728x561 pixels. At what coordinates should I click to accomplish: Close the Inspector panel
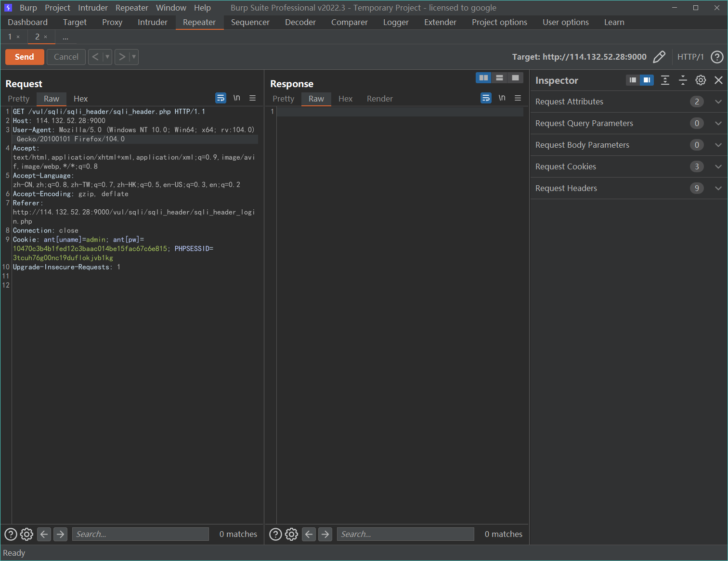pos(718,80)
